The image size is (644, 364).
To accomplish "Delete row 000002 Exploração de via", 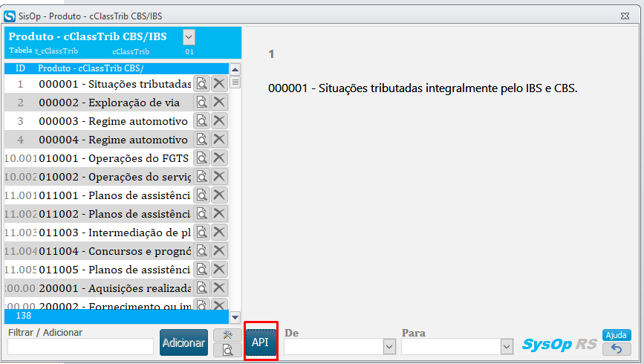I will 219,102.
